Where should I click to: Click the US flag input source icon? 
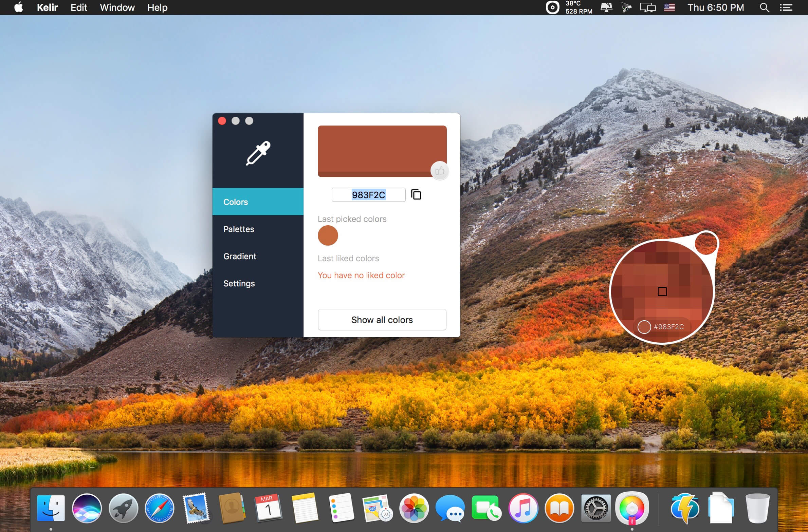669,7
